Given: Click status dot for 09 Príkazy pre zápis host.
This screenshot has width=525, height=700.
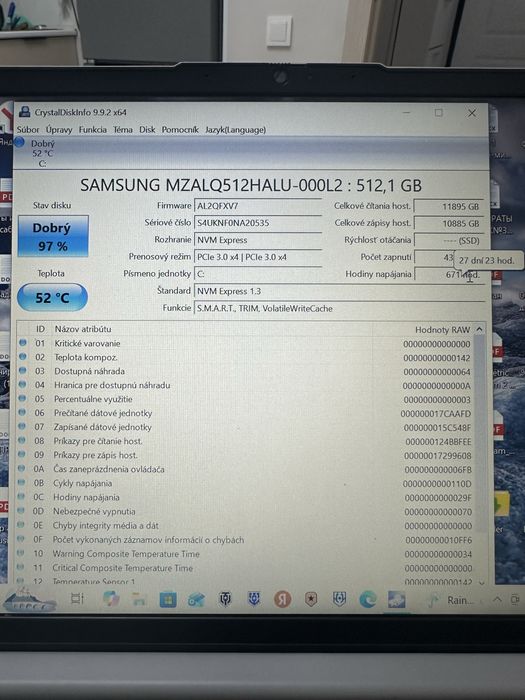Looking at the screenshot, I should (21, 454).
